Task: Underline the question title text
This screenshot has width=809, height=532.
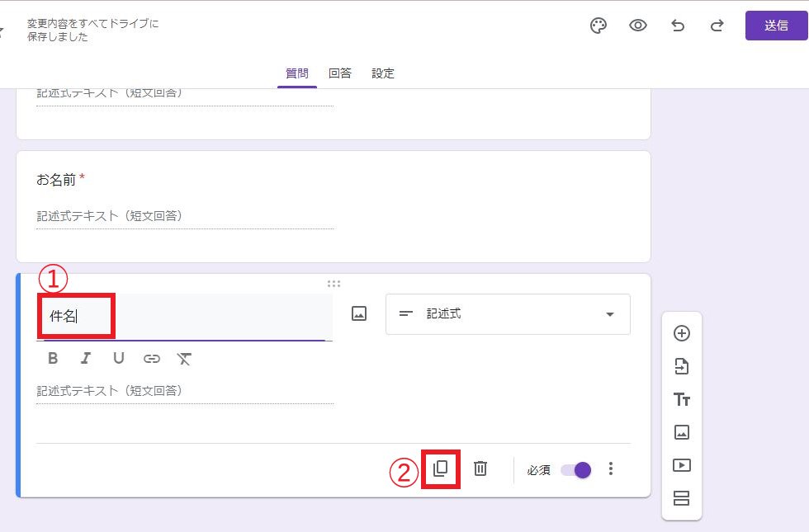Action: 119,358
